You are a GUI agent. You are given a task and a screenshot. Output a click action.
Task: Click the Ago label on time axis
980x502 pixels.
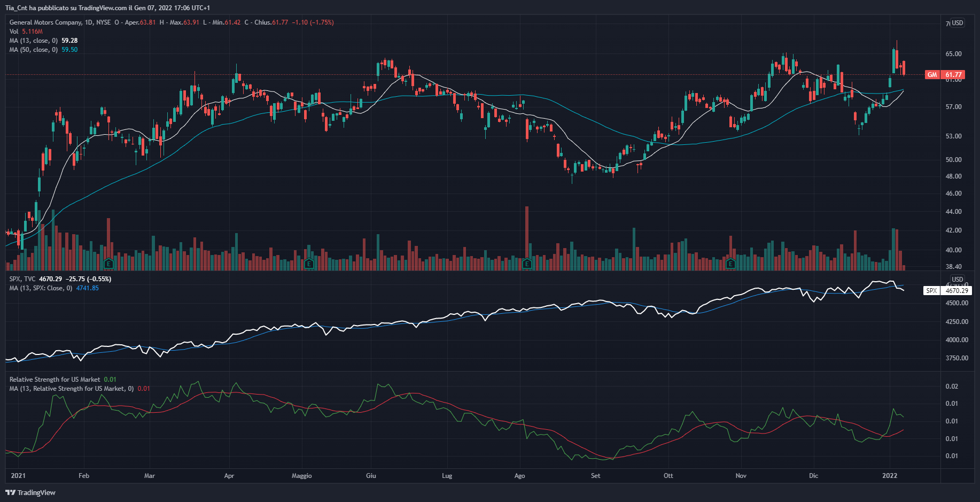(x=519, y=476)
